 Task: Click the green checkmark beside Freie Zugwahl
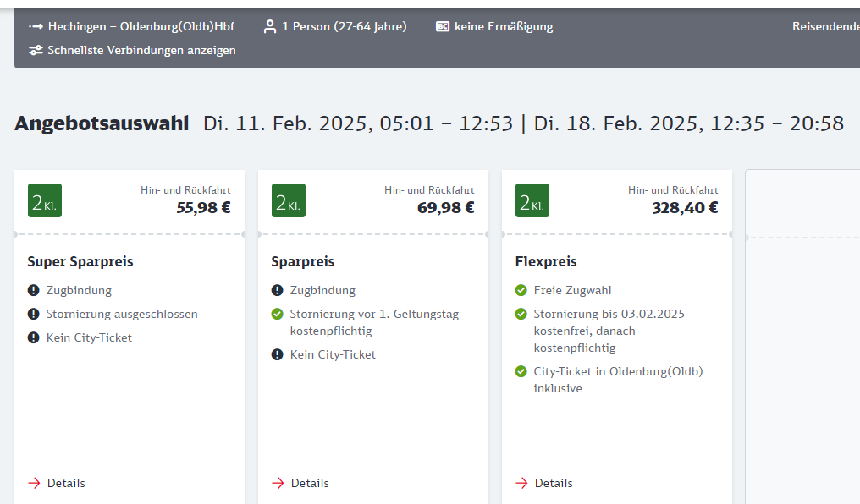[x=521, y=291]
